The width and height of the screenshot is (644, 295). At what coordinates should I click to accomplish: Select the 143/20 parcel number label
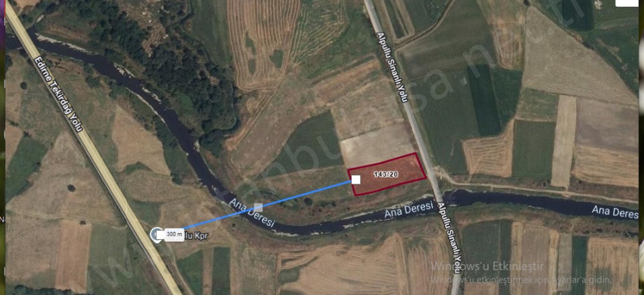[x=385, y=174]
